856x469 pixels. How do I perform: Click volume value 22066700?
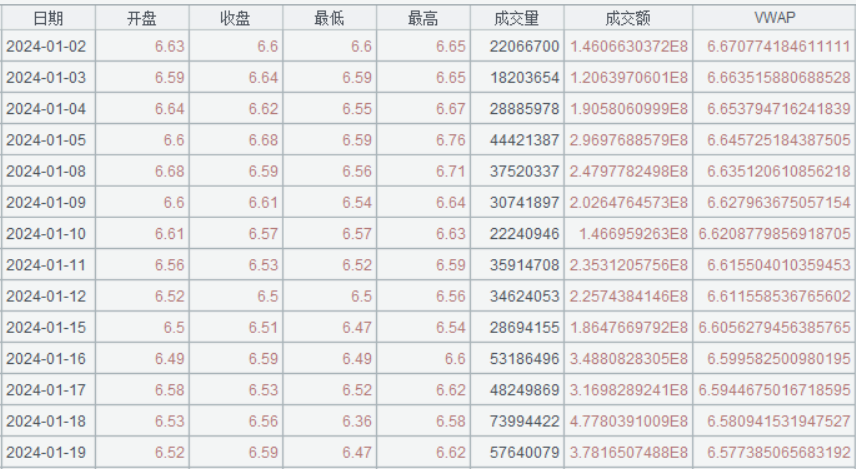(525, 46)
